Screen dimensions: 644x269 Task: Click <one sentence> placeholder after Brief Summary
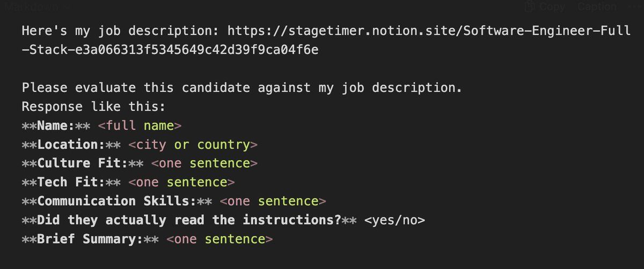(220, 239)
